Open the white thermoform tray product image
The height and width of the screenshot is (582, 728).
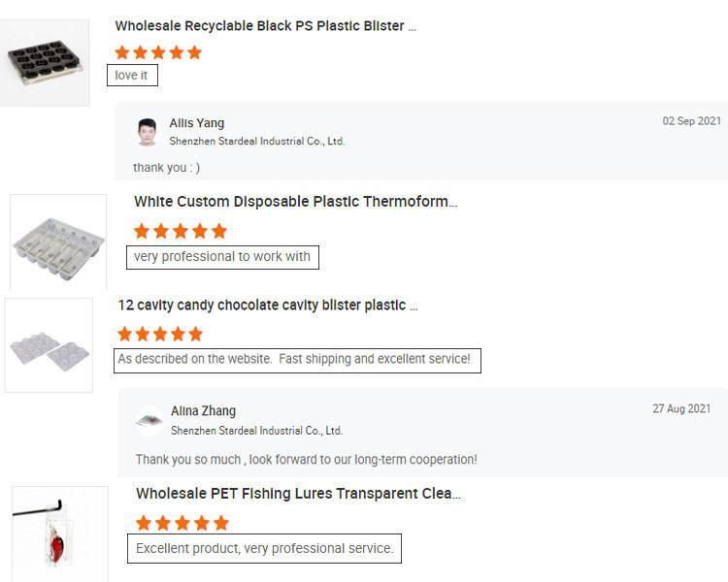click(58, 242)
